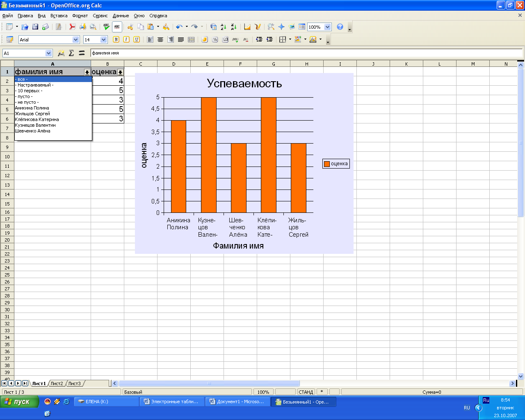
Task: Open the Формат menu
Action: pyautogui.click(x=80, y=16)
